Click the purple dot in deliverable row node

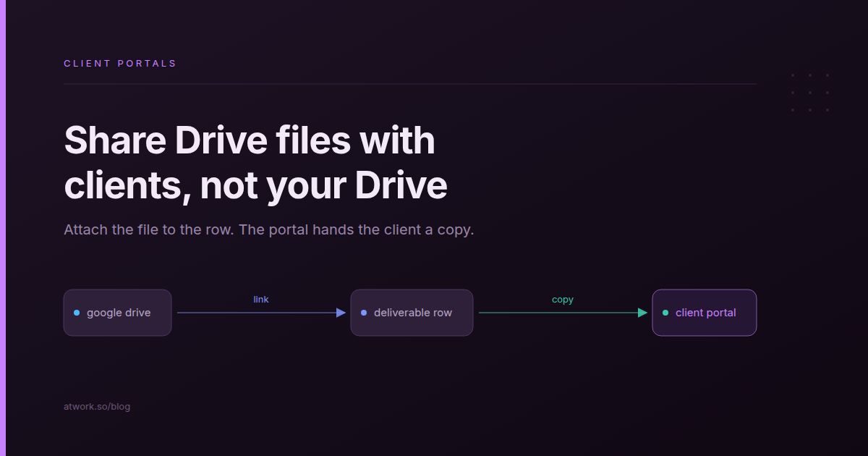click(364, 313)
